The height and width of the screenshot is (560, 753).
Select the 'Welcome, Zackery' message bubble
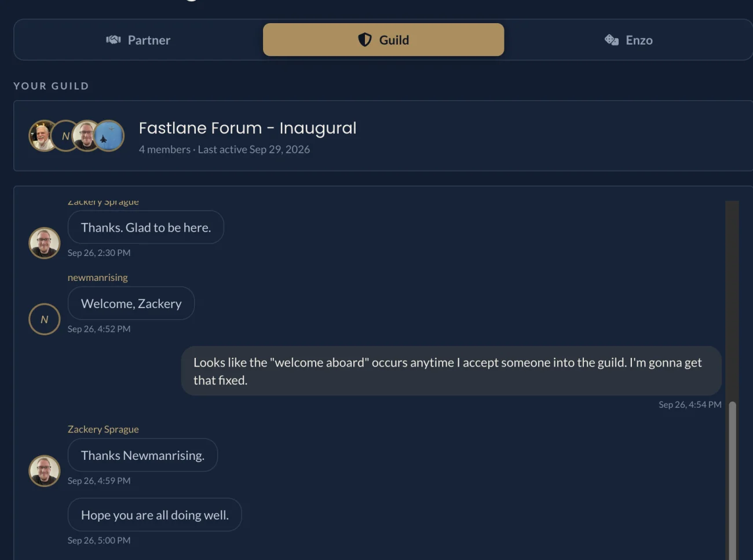coord(131,303)
